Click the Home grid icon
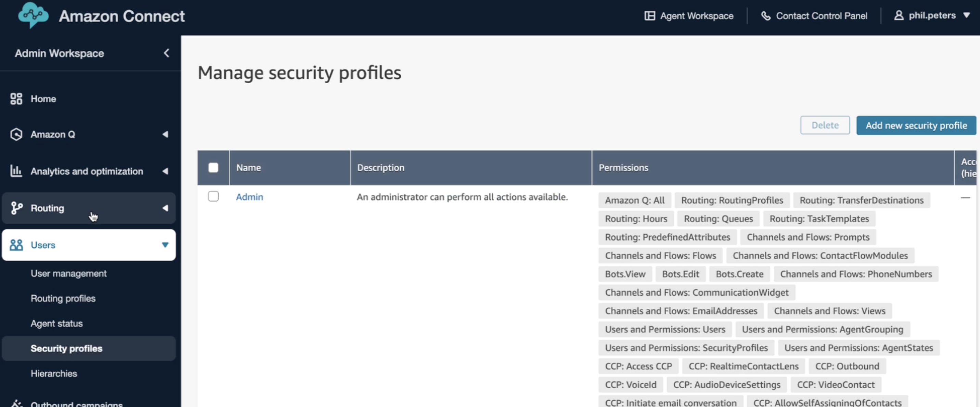980x407 pixels. pyautogui.click(x=16, y=99)
